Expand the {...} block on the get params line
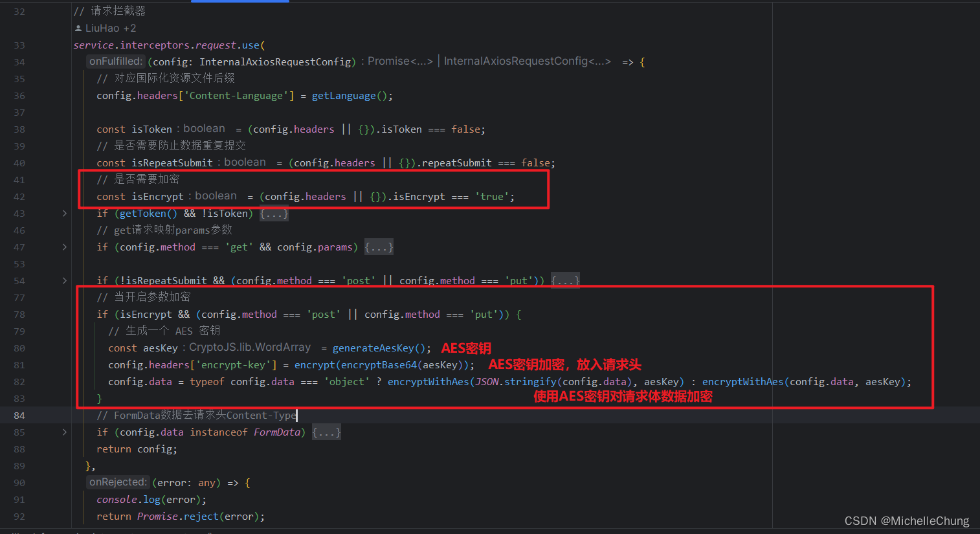 pos(379,247)
